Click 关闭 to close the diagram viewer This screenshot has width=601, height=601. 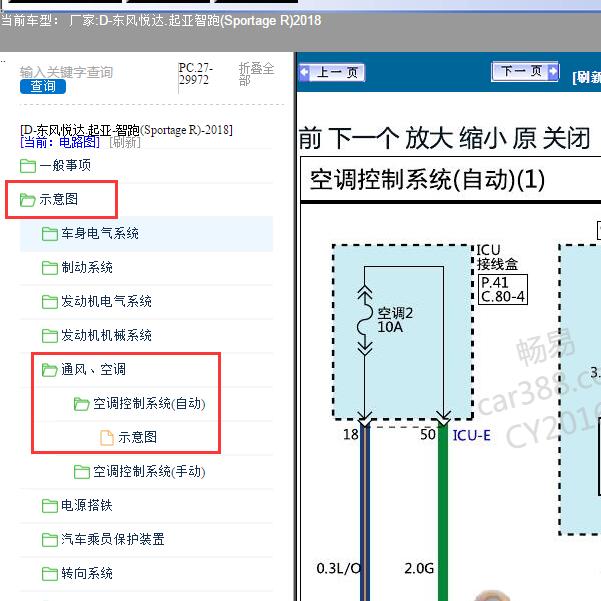tap(567, 138)
